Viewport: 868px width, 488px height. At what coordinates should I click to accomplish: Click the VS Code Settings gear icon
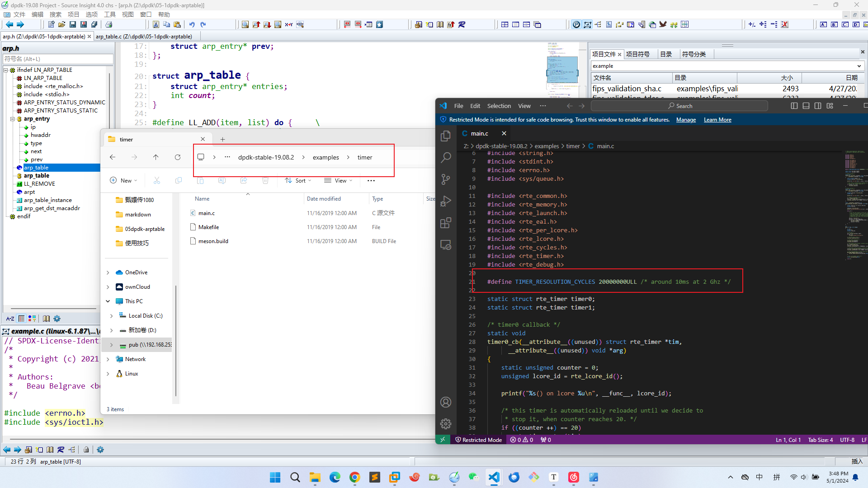tap(445, 424)
